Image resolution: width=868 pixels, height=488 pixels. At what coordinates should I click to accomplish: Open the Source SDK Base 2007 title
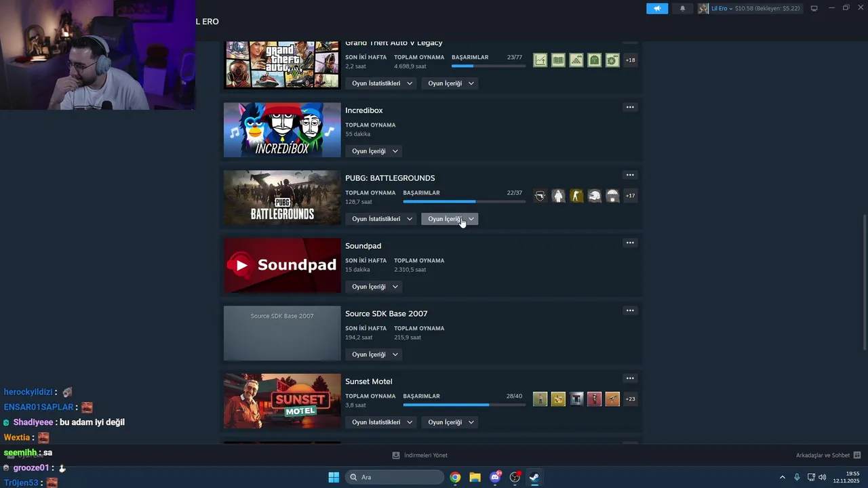[387, 314]
